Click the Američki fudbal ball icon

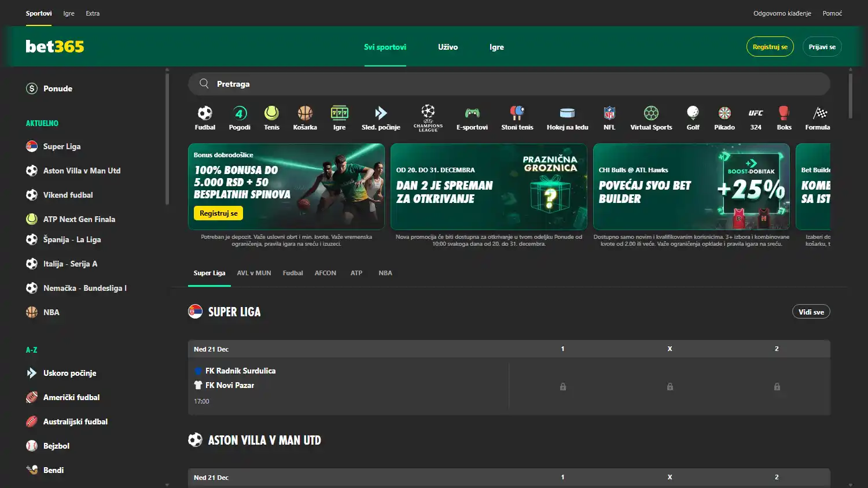[x=32, y=397]
